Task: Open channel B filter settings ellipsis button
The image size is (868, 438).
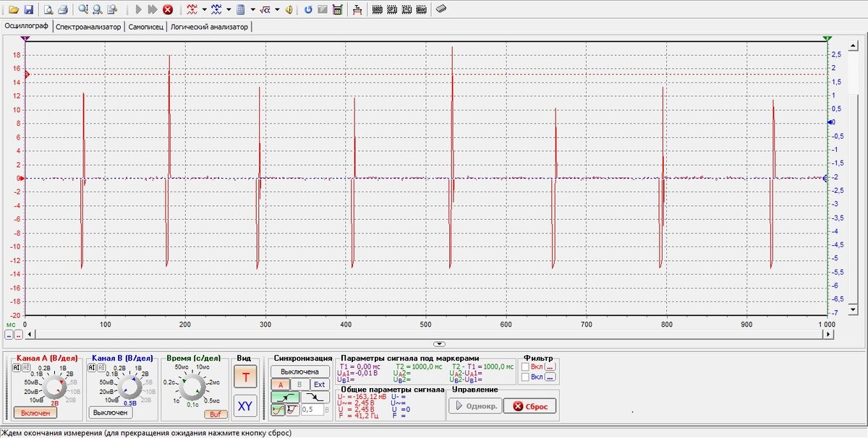Action: [x=550, y=377]
